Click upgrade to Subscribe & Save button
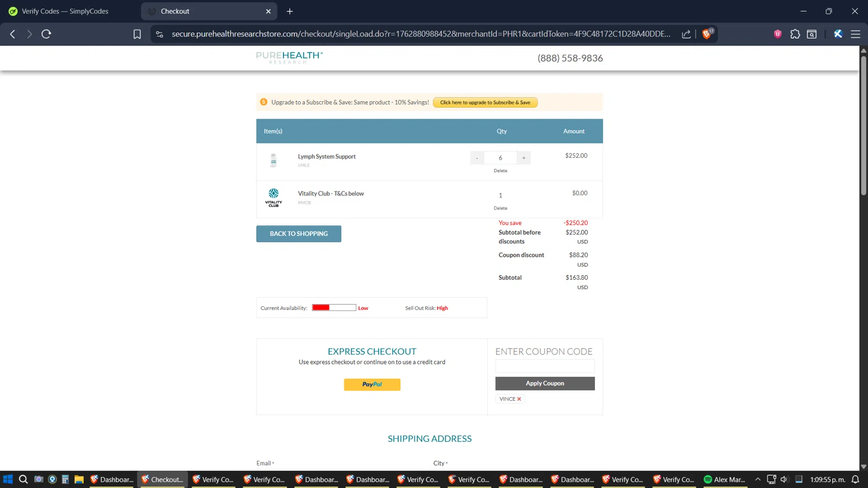 [x=486, y=102]
